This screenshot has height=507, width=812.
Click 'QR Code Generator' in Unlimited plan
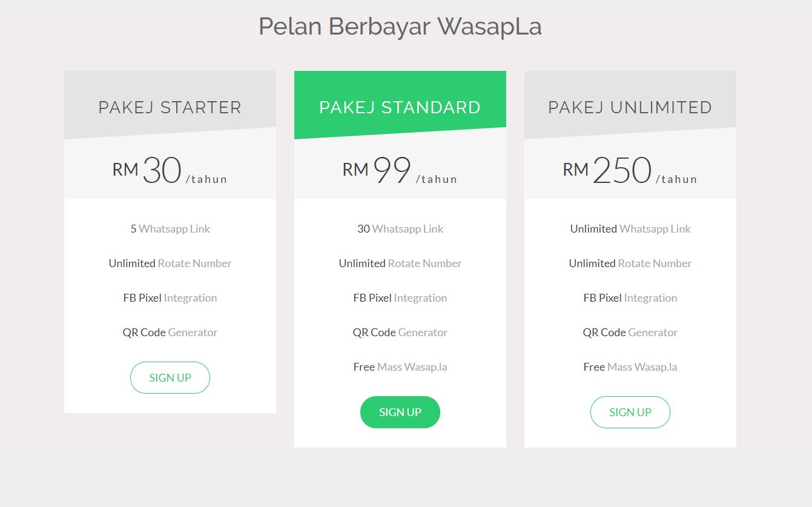(630, 333)
